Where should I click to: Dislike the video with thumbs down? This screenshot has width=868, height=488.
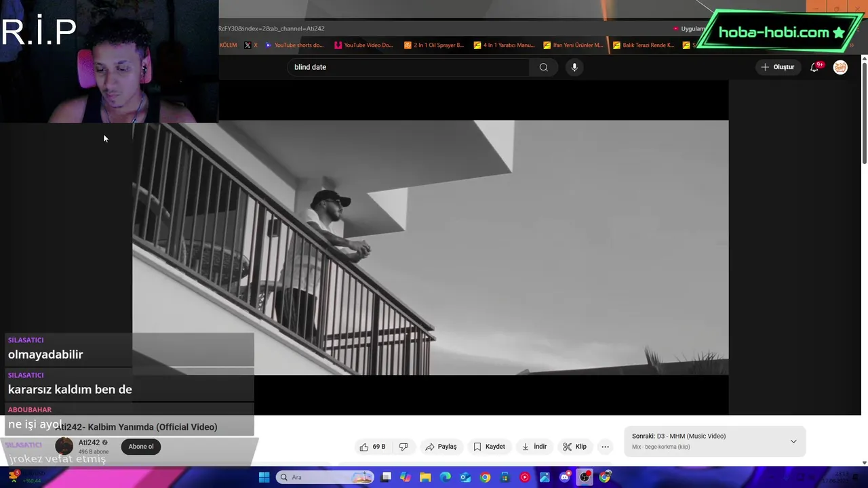tap(403, 447)
